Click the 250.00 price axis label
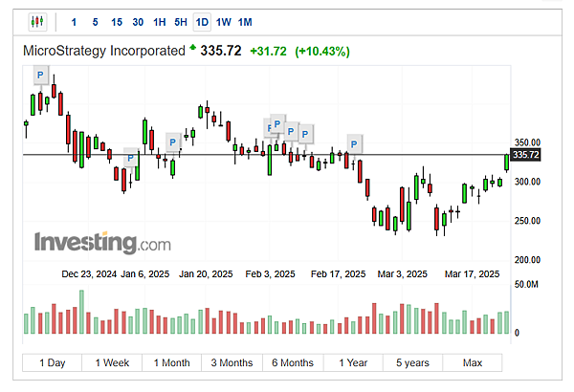 [527, 221]
